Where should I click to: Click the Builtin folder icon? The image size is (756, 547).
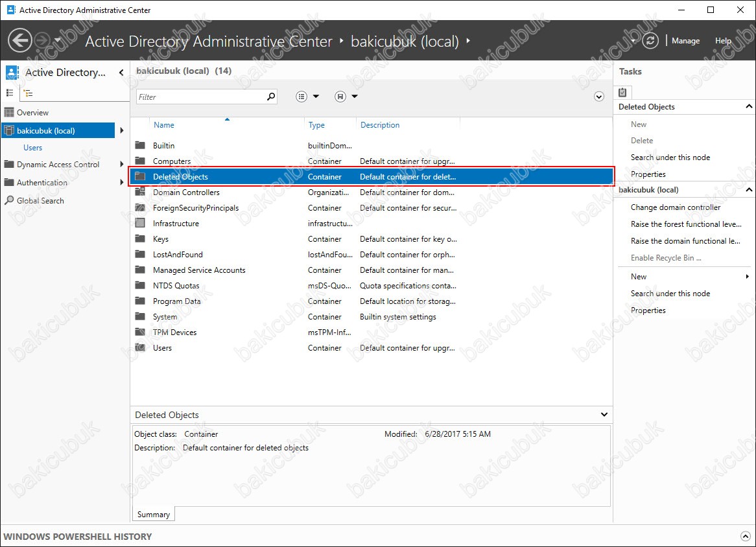(140, 145)
